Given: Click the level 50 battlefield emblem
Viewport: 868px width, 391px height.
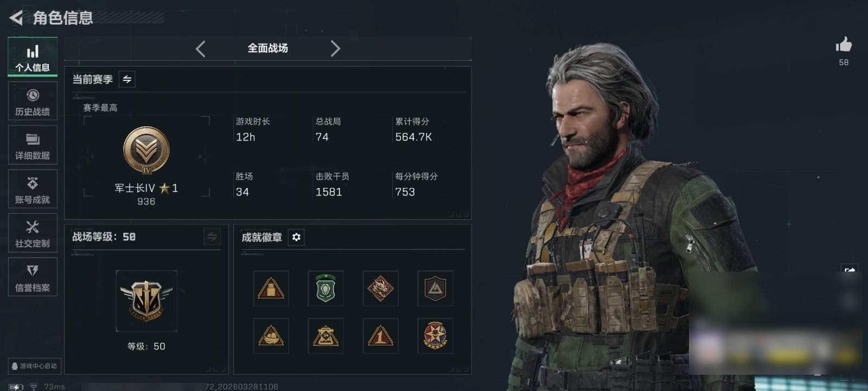Looking at the screenshot, I should 146,301.
